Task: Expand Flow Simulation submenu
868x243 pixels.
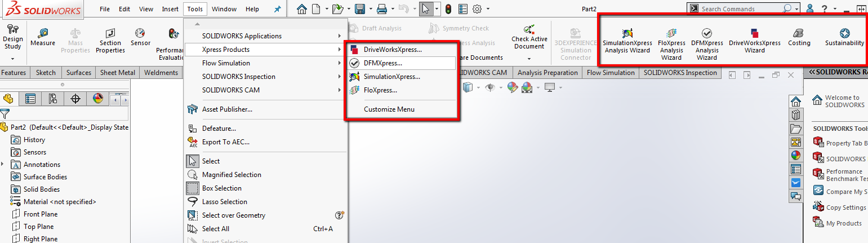Action: (265, 63)
